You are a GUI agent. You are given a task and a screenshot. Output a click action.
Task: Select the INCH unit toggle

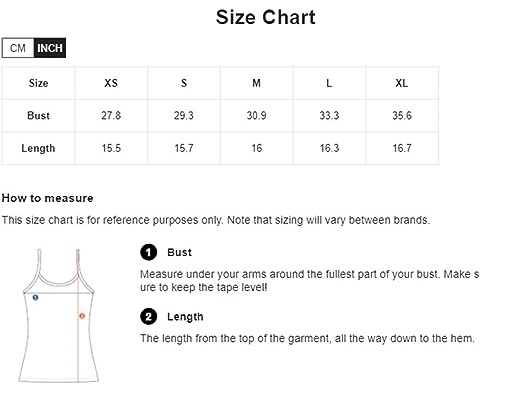(x=50, y=48)
